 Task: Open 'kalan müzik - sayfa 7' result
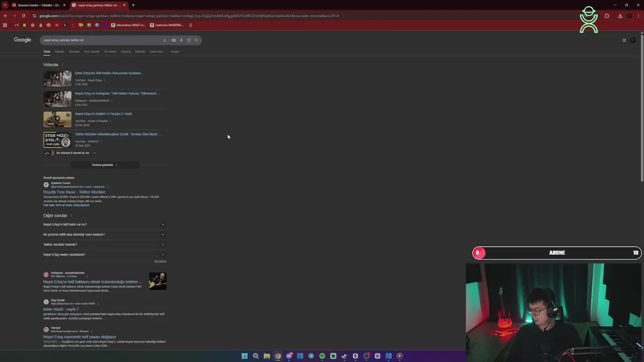[x=61, y=309]
